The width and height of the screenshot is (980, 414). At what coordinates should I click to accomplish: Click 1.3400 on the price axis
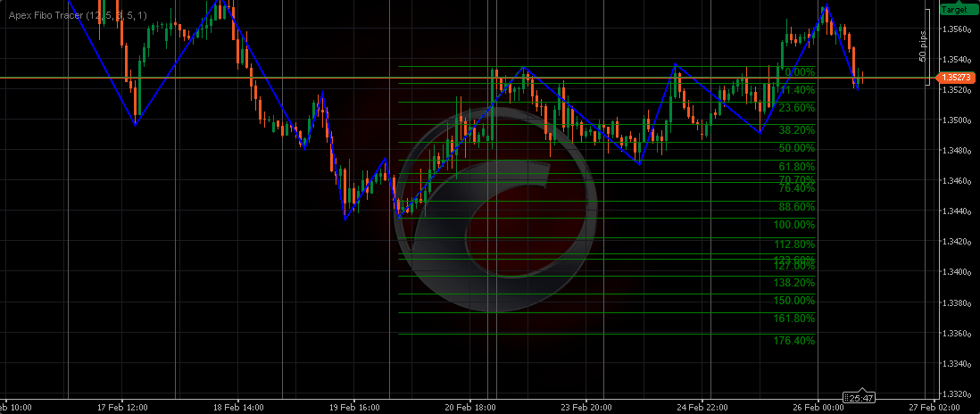point(956,272)
